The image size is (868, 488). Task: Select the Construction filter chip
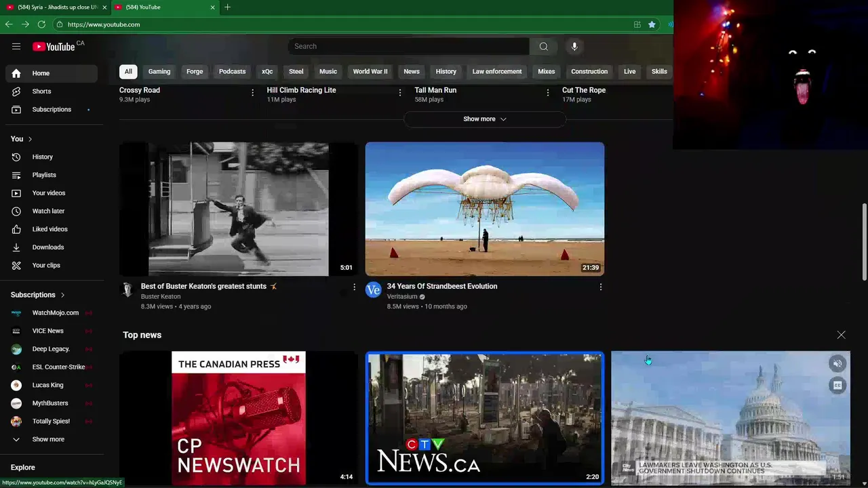589,71
